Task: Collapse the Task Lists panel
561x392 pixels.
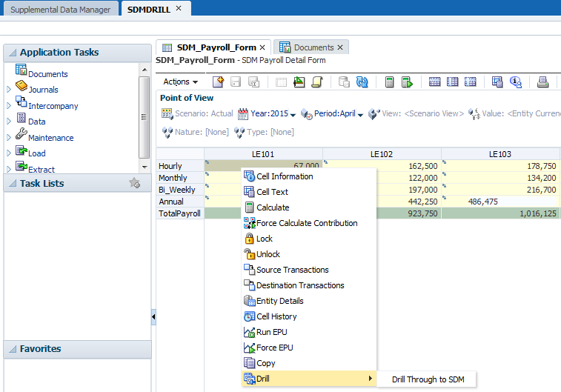Action: click(13, 184)
